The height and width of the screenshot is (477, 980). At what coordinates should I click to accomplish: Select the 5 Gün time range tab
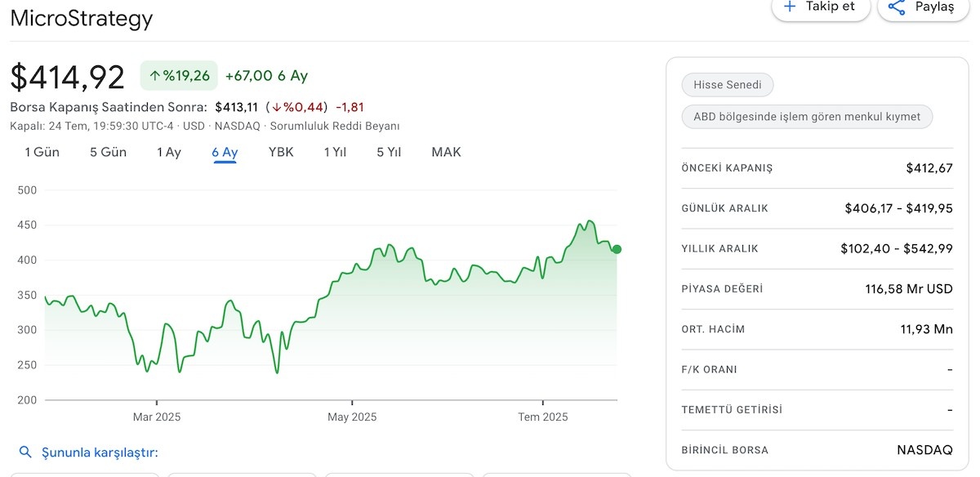(x=108, y=152)
